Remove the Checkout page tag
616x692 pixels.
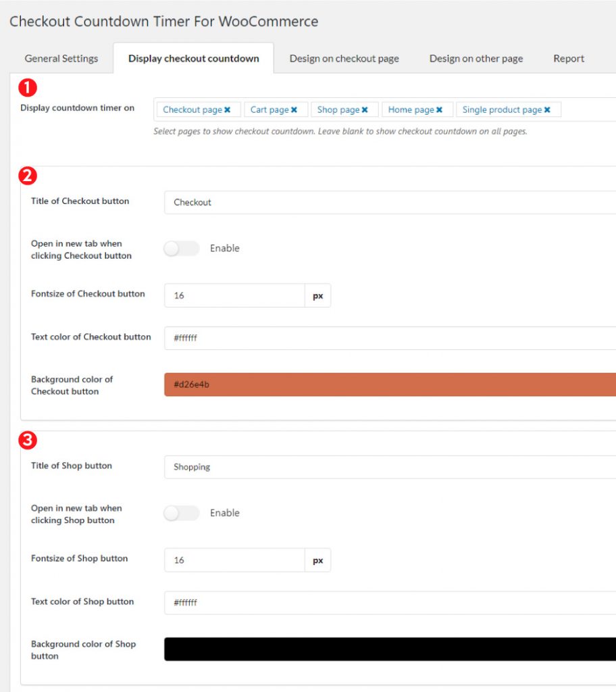pyautogui.click(x=228, y=109)
